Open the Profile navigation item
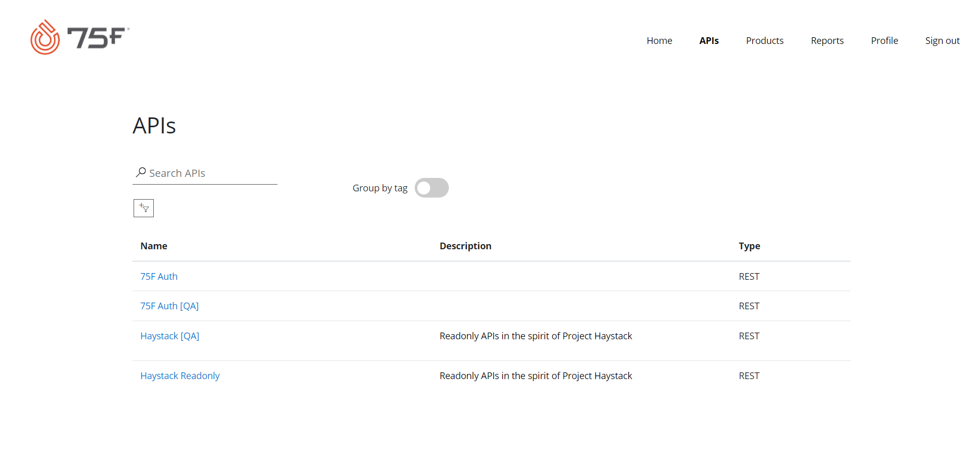980x467 pixels. click(884, 40)
